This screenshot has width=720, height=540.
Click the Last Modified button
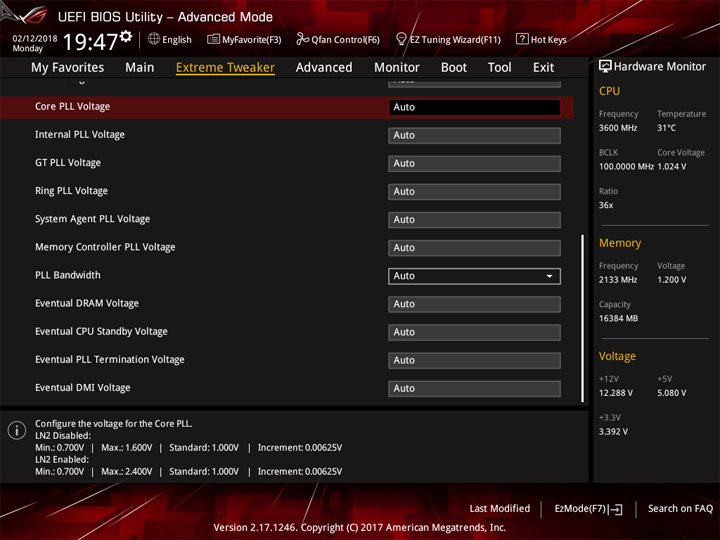(500, 509)
